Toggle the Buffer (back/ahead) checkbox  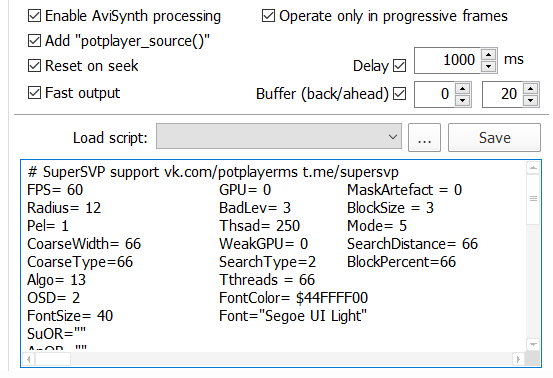400,94
